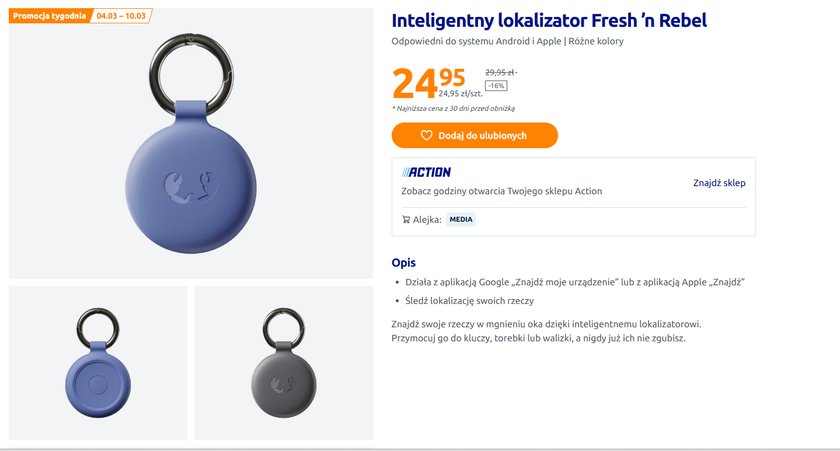Select the blue tracker back-view thumbnail
Image resolution: width=840 pixels, height=451 pixels.
coord(98,363)
